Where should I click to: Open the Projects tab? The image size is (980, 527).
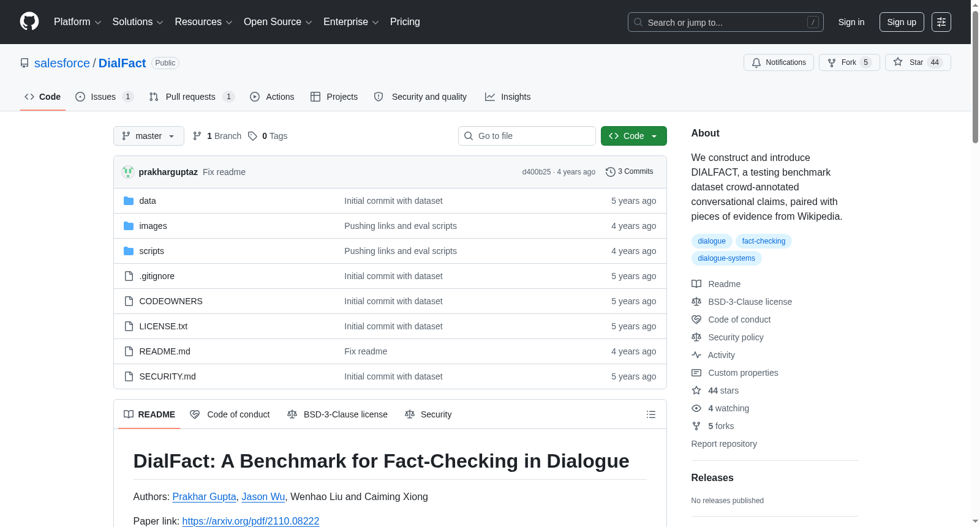(334, 97)
